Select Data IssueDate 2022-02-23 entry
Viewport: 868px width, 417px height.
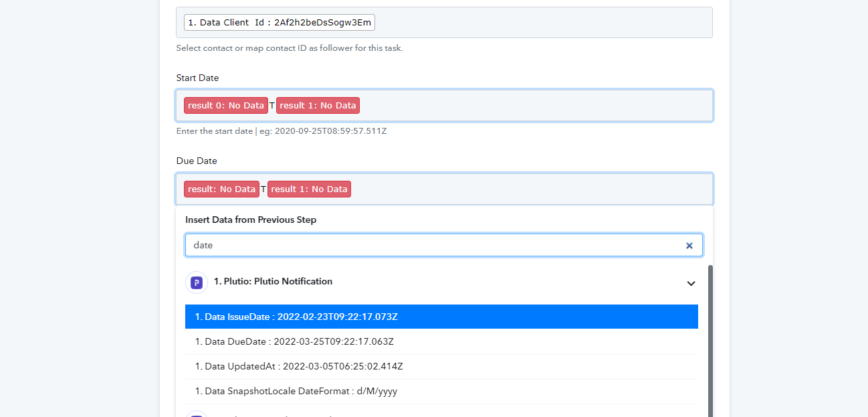(441, 317)
